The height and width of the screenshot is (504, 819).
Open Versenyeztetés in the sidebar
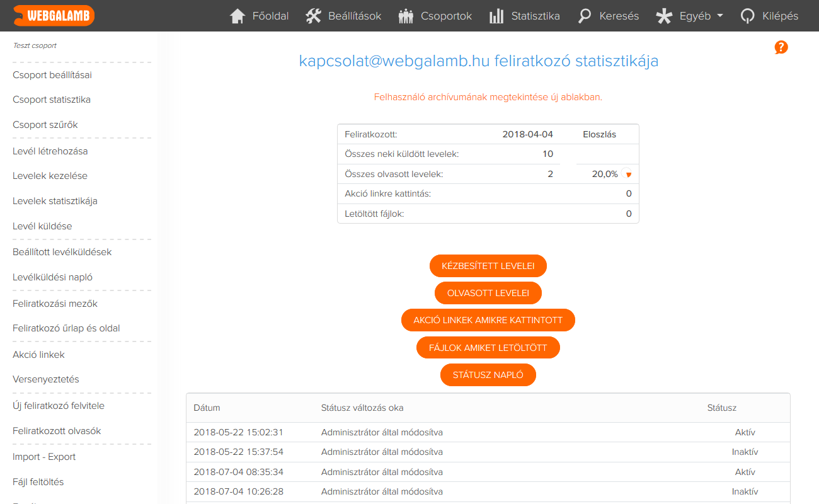[x=46, y=379]
